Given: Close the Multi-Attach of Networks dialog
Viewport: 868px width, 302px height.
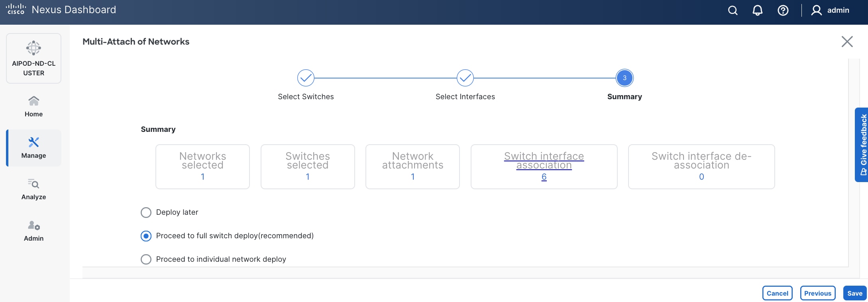Looking at the screenshot, I should [x=847, y=41].
